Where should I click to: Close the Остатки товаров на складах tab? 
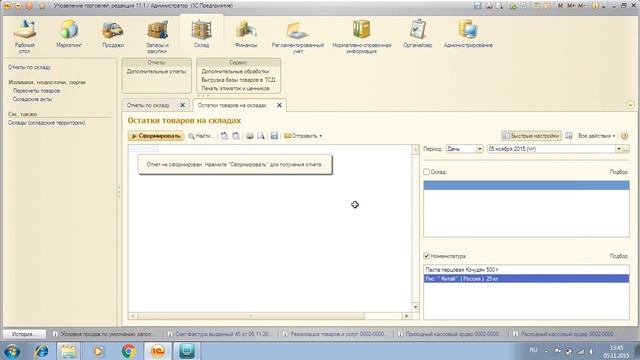point(279,105)
